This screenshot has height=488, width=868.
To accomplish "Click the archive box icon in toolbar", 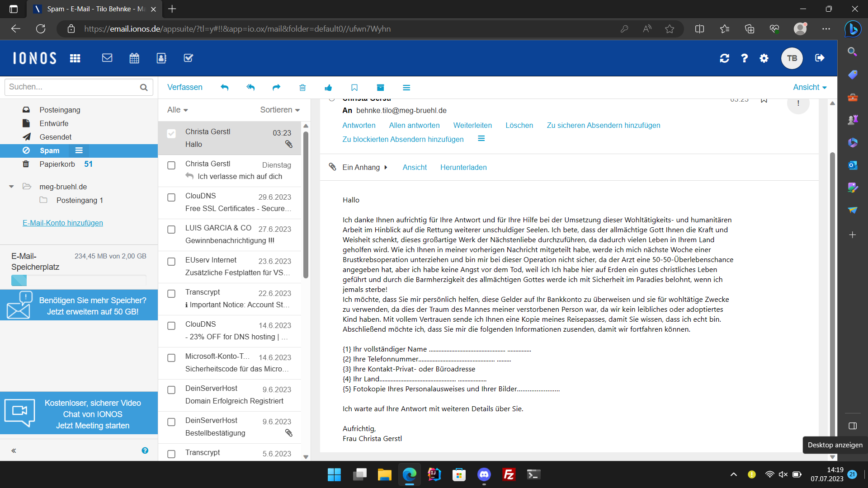I will pos(380,88).
